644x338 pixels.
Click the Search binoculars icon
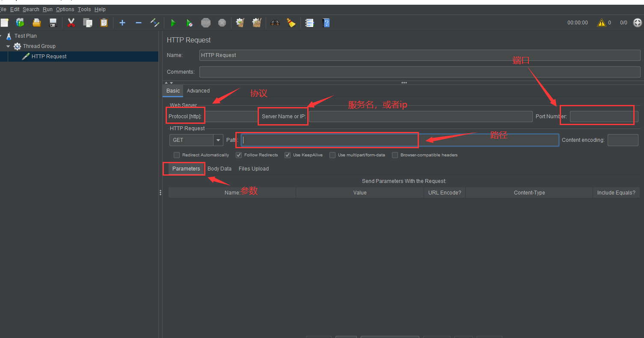coord(275,23)
